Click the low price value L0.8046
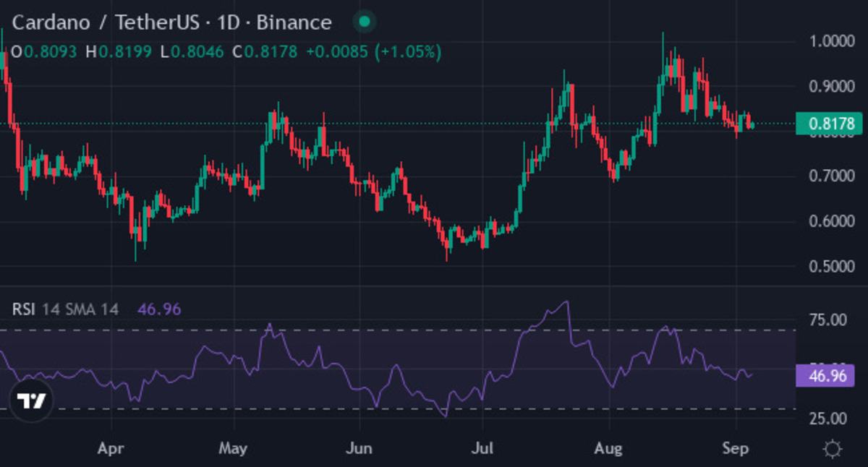The width and height of the screenshot is (868, 467). 192,52
